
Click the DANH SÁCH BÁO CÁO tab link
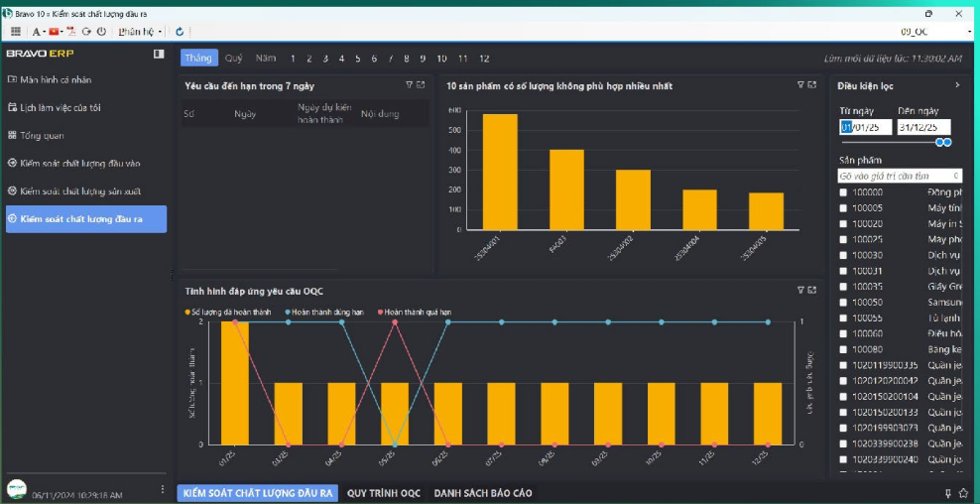coord(482,493)
